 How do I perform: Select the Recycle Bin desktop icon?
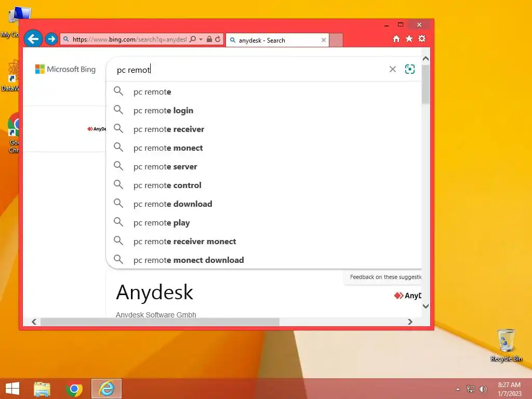(x=506, y=345)
